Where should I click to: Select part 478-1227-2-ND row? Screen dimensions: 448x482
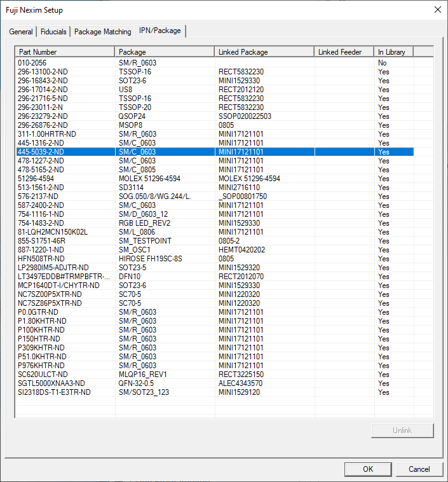pos(215,161)
